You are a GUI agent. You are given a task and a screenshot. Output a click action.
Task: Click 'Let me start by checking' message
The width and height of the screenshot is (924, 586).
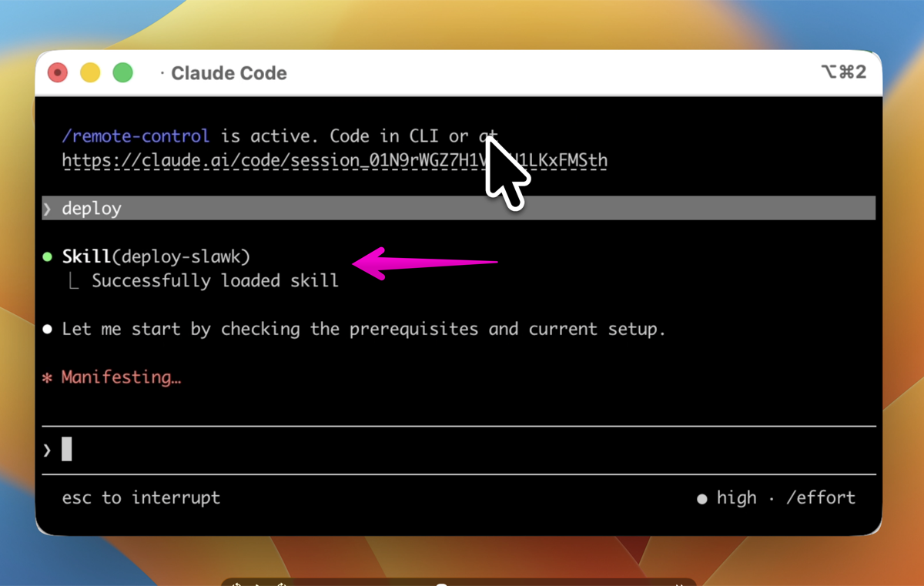[363, 329]
